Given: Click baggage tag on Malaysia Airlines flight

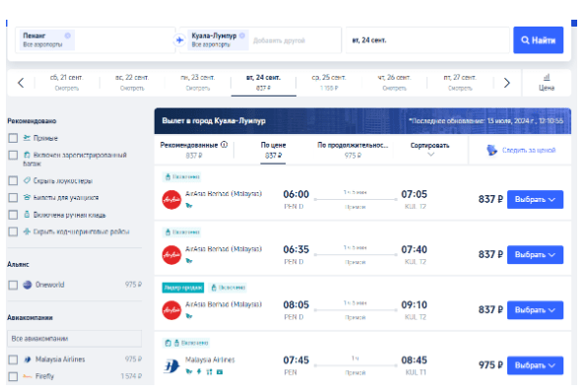Looking at the screenshot, I should (186, 343).
